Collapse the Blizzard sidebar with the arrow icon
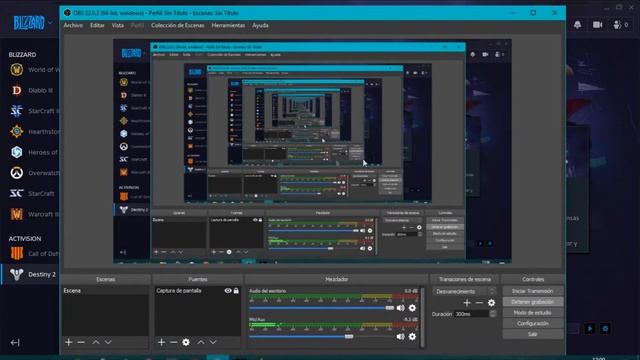The image size is (640, 360). 15,342
